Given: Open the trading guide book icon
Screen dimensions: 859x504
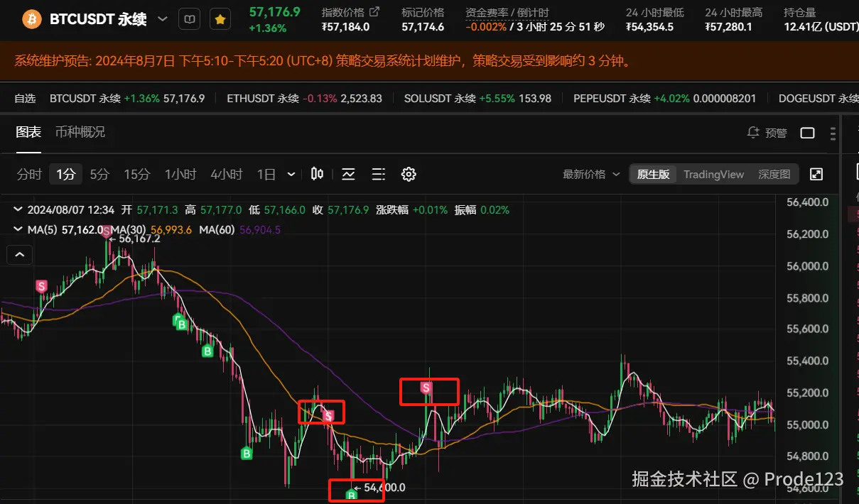Looking at the screenshot, I should coord(188,19).
